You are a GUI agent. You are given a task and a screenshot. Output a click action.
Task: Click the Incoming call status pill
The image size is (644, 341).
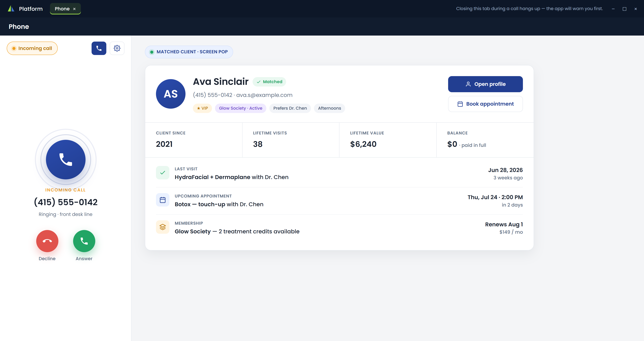[32, 48]
